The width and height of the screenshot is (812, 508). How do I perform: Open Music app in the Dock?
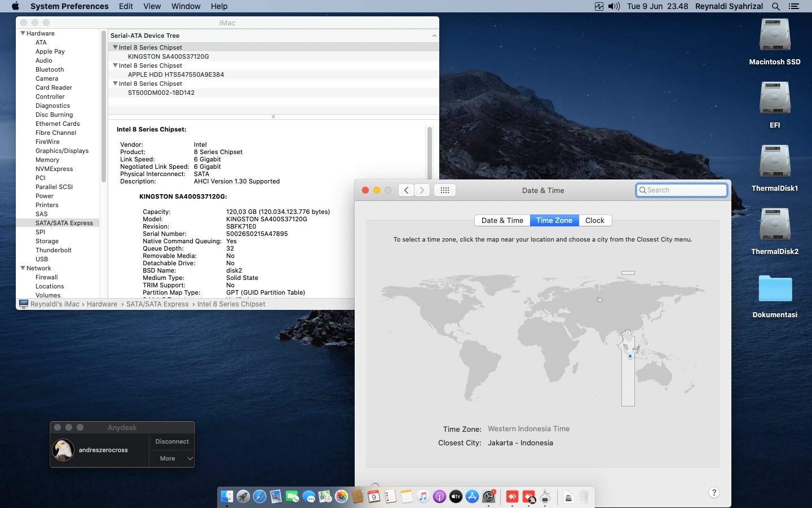(x=423, y=497)
